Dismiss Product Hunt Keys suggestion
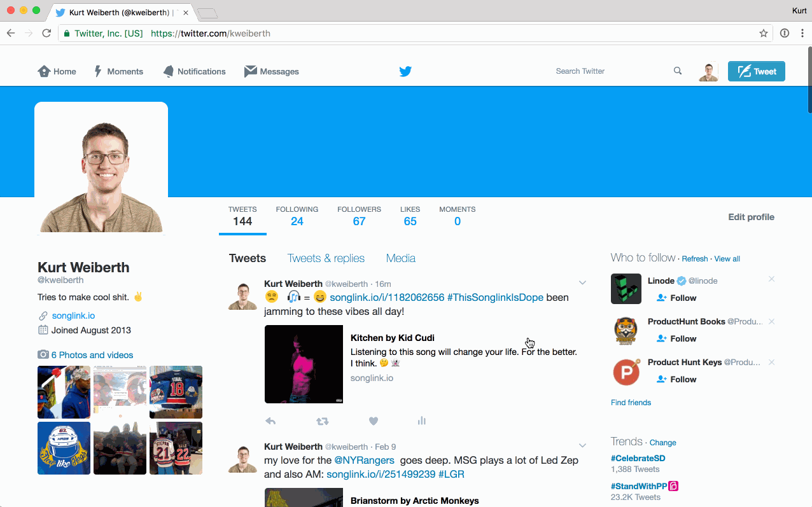The width and height of the screenshot is (812, 507). [771, 362]
